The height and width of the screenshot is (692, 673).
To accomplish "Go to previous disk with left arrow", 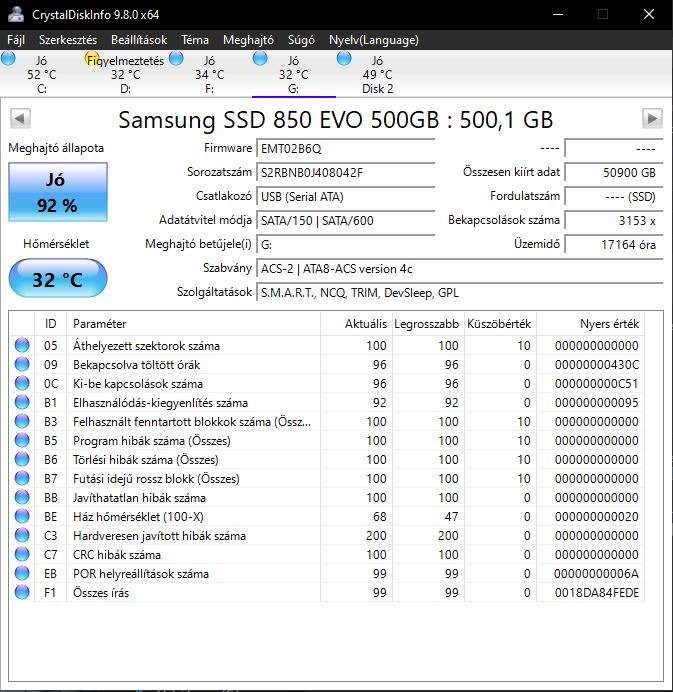I will pyautogui.click(x=20, y=119).
